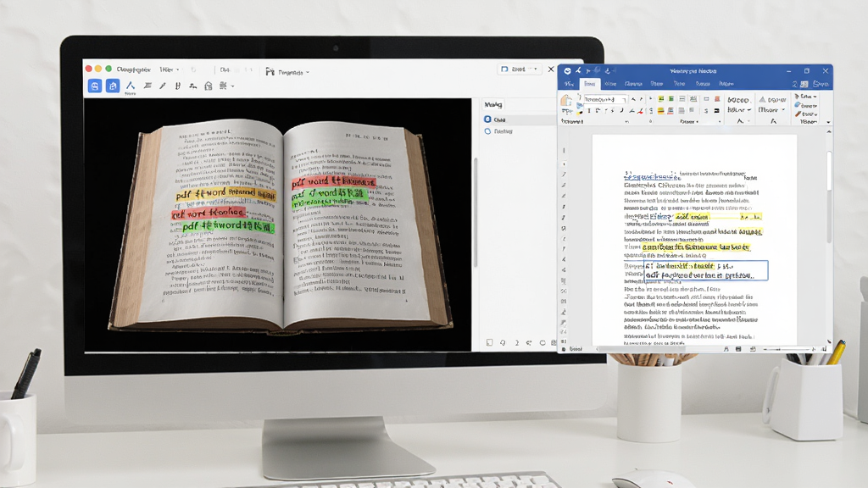868x488 pixels.
Task: Toggle the second blue button in PDF viewer toolbar
Action: pyautogui.click(x=113, y=86)
